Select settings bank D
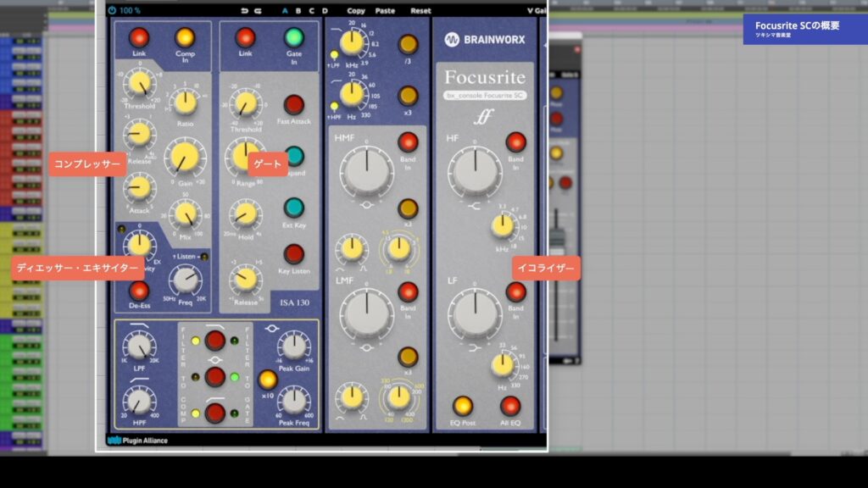 coord(325,10)
